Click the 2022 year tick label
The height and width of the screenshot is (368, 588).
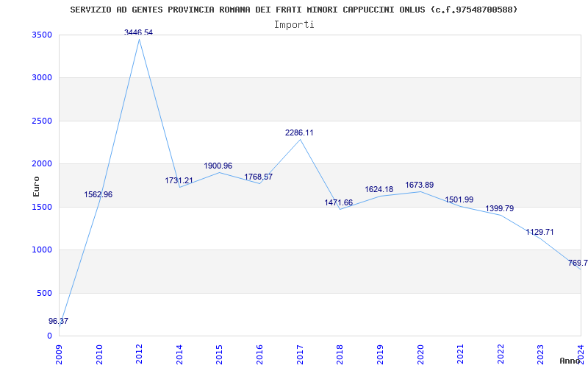click(501, 355)
